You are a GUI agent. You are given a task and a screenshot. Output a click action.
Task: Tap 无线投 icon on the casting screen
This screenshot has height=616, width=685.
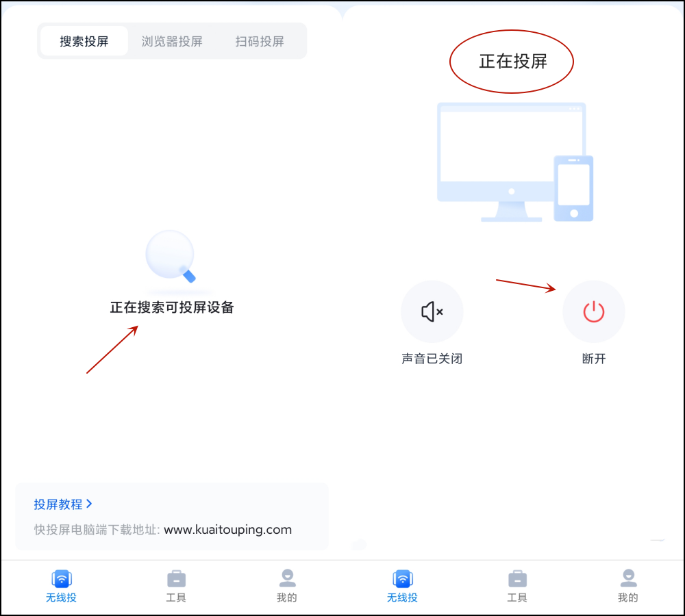403,579
